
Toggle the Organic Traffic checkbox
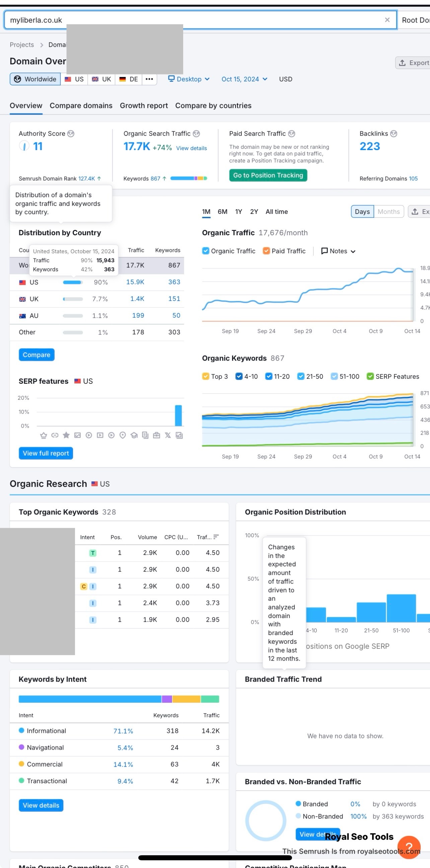tap(205, 251)
